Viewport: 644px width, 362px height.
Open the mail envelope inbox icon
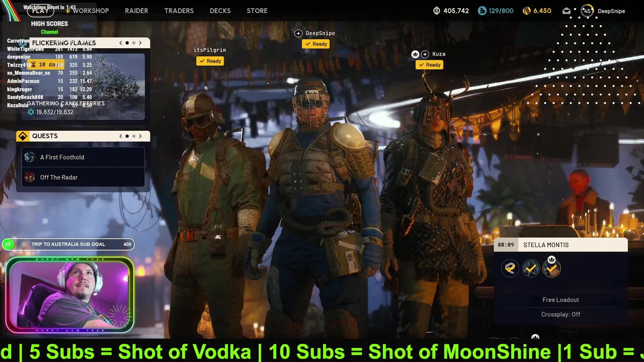click(567, 11)
